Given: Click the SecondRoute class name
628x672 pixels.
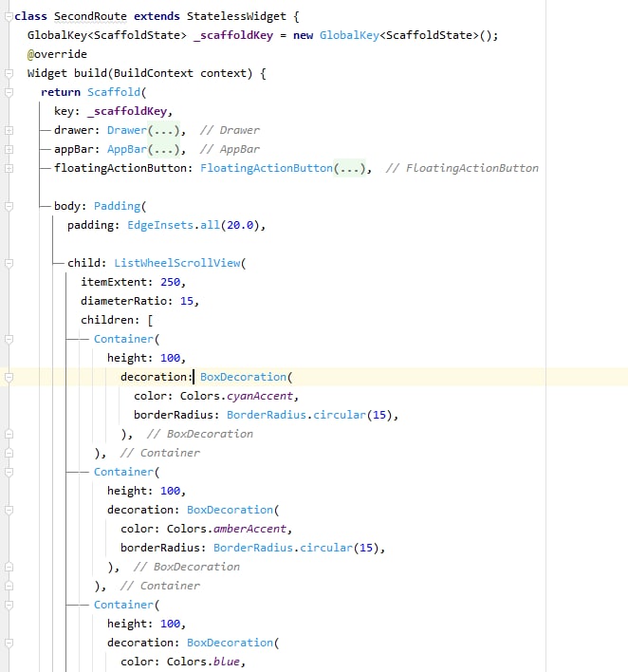Looking at the screenshot, I should tap(90, 16).
